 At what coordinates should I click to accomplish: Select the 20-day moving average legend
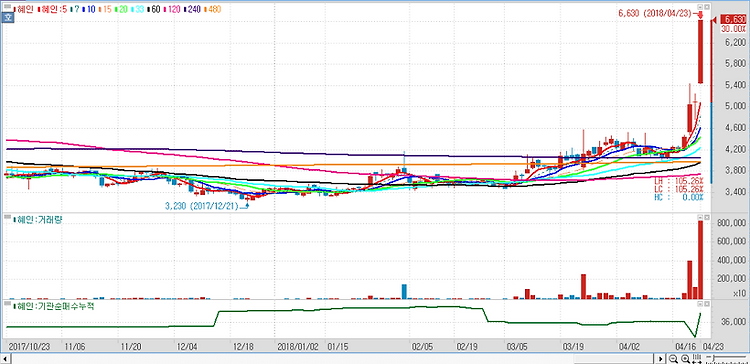[121, 9]
